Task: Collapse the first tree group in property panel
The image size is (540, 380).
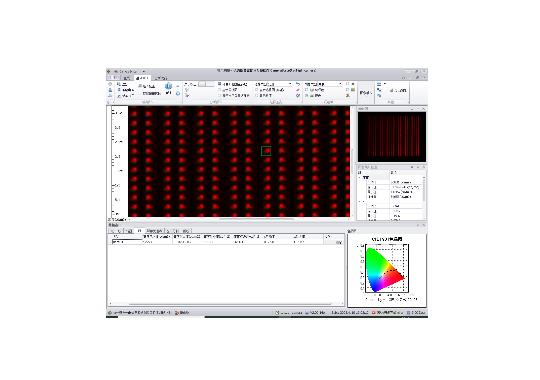Action: pyautogui.click(x=360, y=177)
